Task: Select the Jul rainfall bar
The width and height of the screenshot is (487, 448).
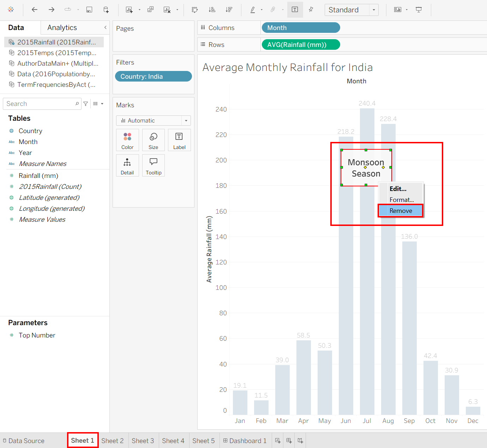Action: coord(367,261)
